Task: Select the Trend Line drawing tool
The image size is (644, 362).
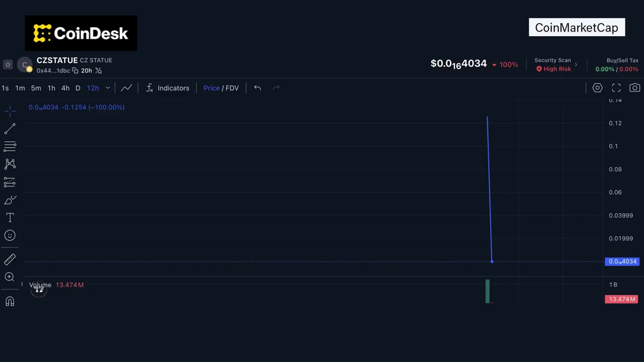Action: [x=10, y=129]
